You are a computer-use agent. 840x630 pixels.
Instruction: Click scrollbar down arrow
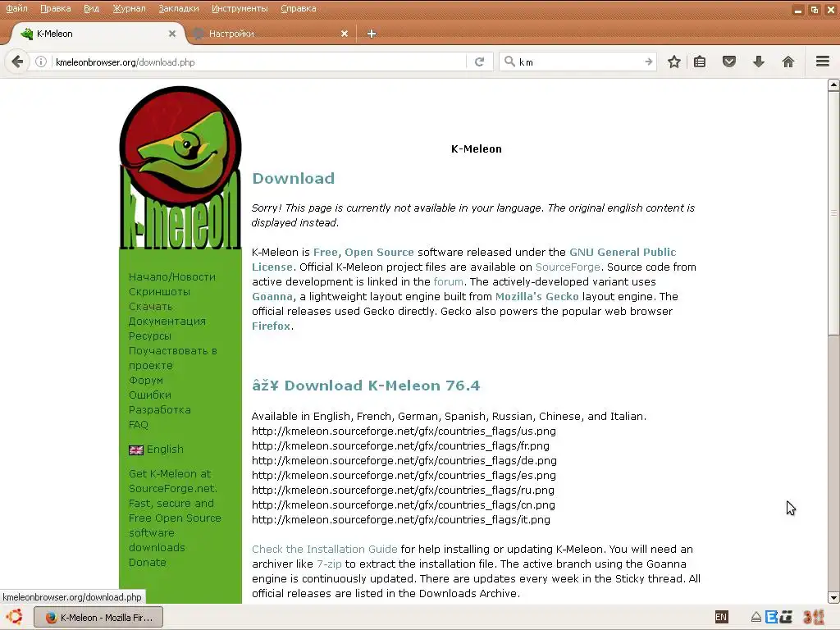pyautogui.click(x=833, y=598)
